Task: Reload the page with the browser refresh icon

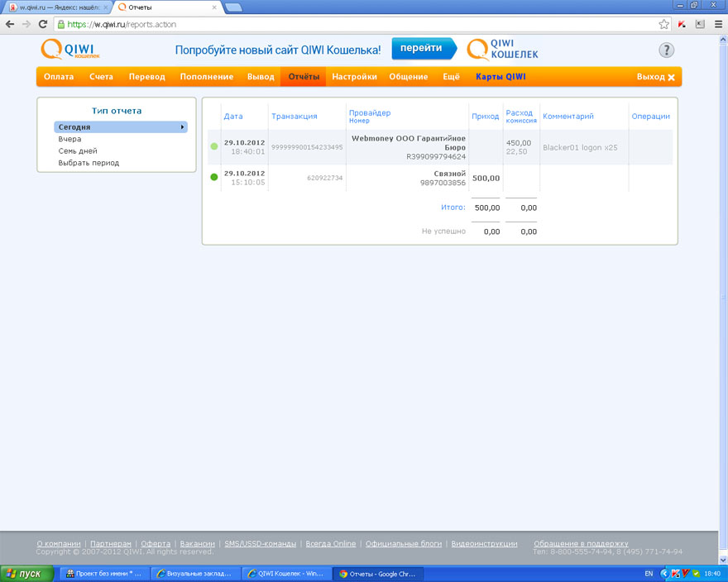Action: (42, 25)
